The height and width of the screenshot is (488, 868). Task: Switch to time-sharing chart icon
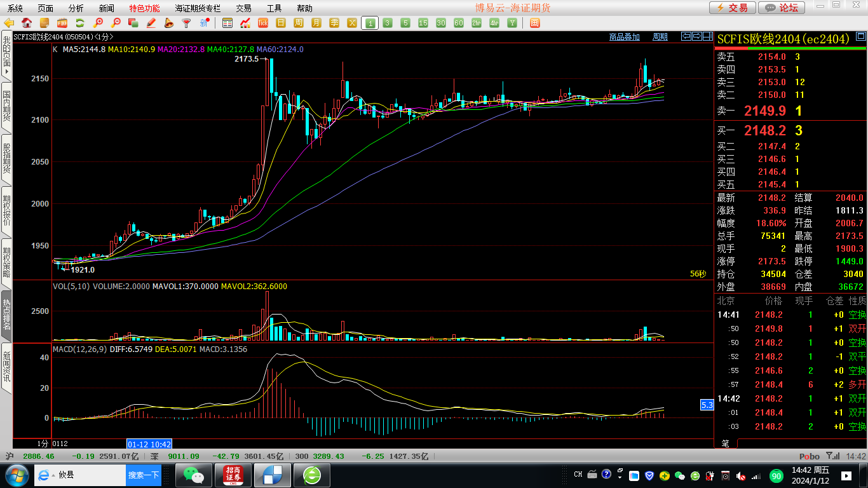tap(245, 23)
